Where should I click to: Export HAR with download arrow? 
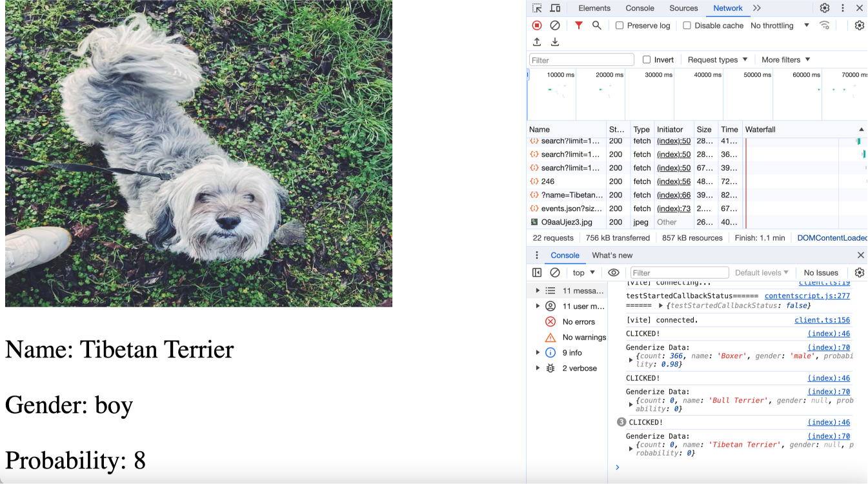click(555, 42)
